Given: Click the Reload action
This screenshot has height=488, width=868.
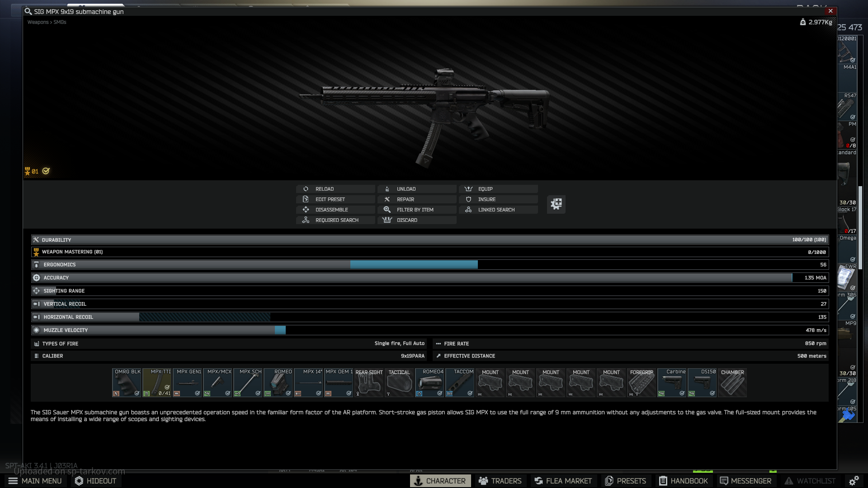Looking at the screenshot, I should [x=335, y=189].
